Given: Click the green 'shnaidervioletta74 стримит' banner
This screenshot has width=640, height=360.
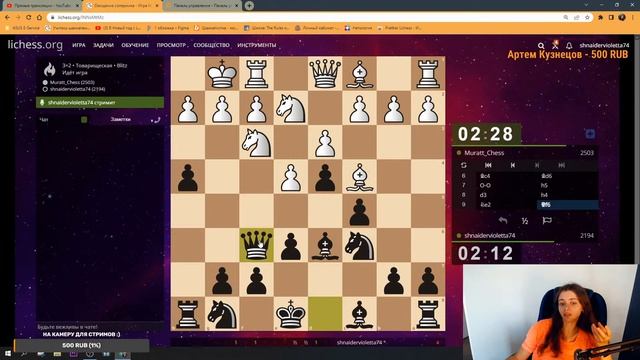Looking at the screenshot, I should tap(100, 102).
